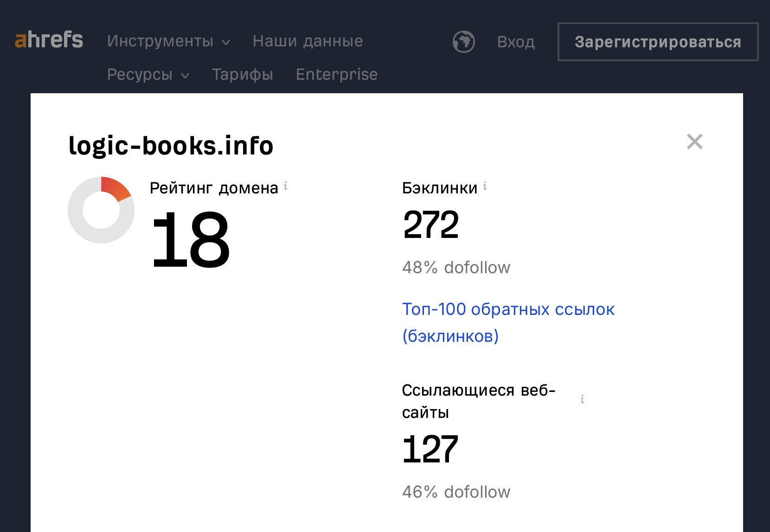Close the logic-books.info results panel
The image size is (770, 532).
(x=694, y=141)
